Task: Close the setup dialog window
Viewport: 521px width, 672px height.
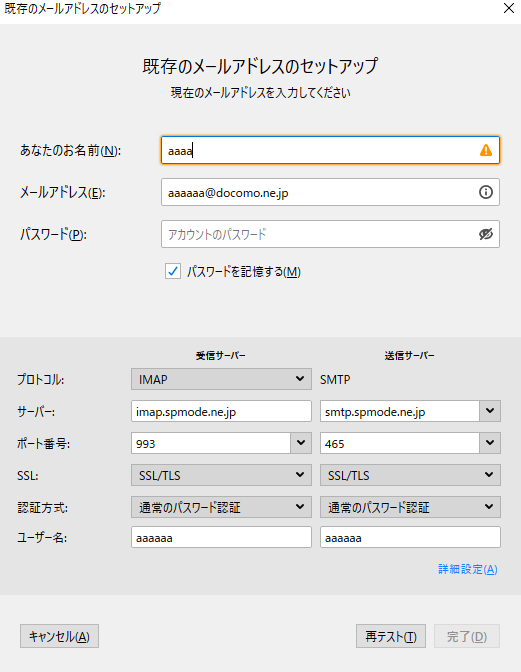Action: 509,8
